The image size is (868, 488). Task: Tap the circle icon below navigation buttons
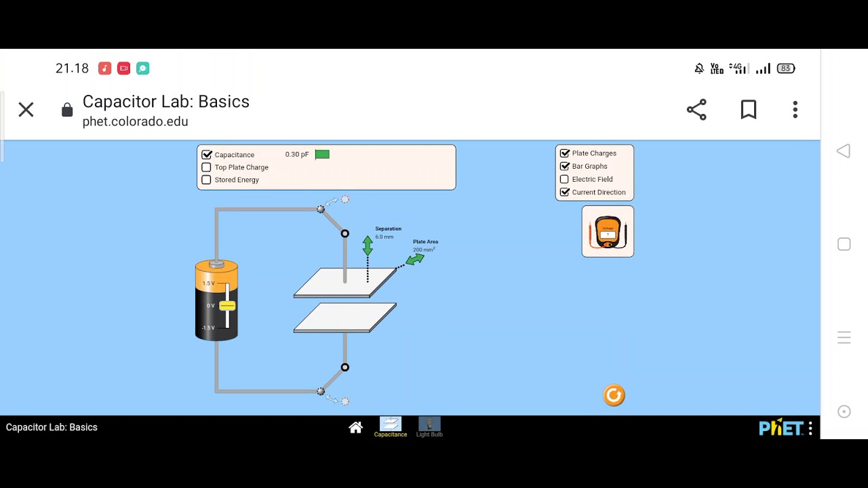coord(844,411)
